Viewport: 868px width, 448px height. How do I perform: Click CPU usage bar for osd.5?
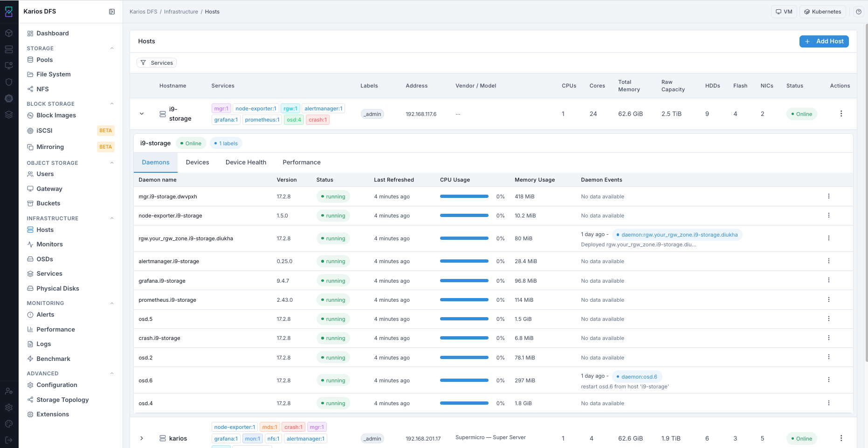coord(464,319)
